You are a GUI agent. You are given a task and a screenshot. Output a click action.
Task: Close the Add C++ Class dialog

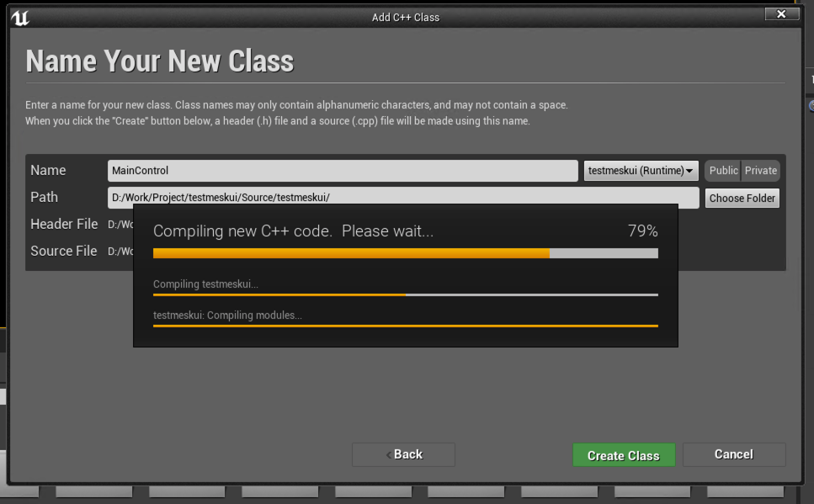[x=781, y=14]
